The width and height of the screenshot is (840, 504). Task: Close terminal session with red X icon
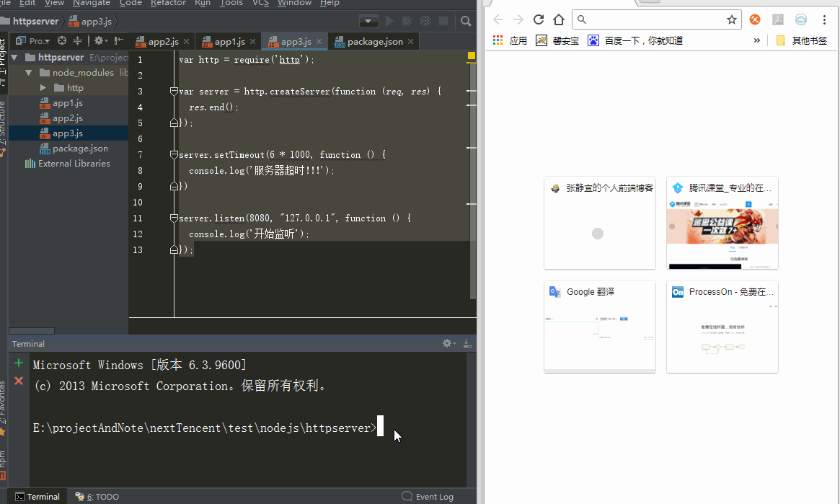click(x=19, y=381)
